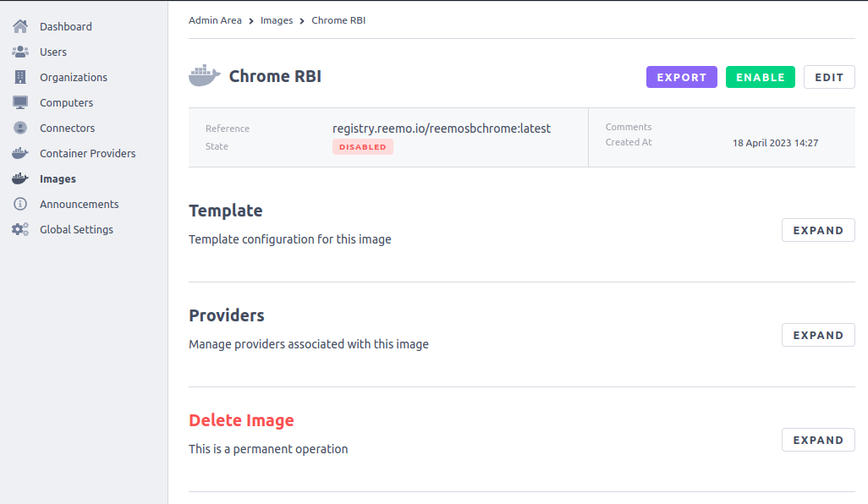Open Connectors from sidebar
The height and width of the screenshot is (504, 868).
67,129
